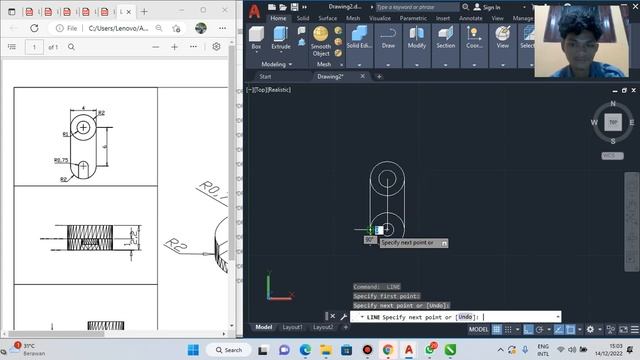This screenshot has width=640, height=360.
Task: Click the New drawing icon in Quick Access toolbar
Action: [x=272, y=7]
